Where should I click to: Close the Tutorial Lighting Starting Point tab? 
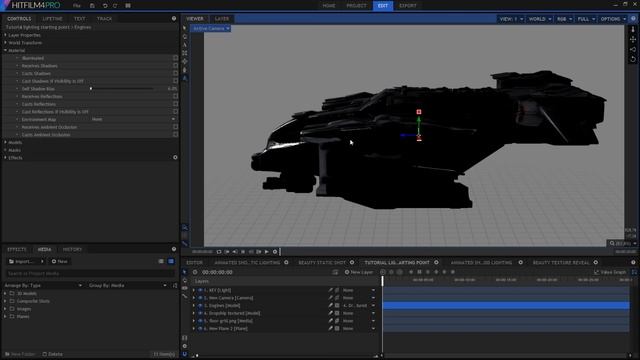pyautogui.click(x=436, y=262)
